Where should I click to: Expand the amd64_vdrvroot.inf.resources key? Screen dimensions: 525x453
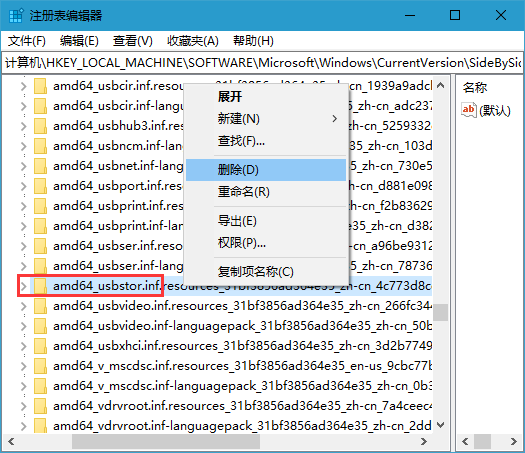[x=23, y=406]
